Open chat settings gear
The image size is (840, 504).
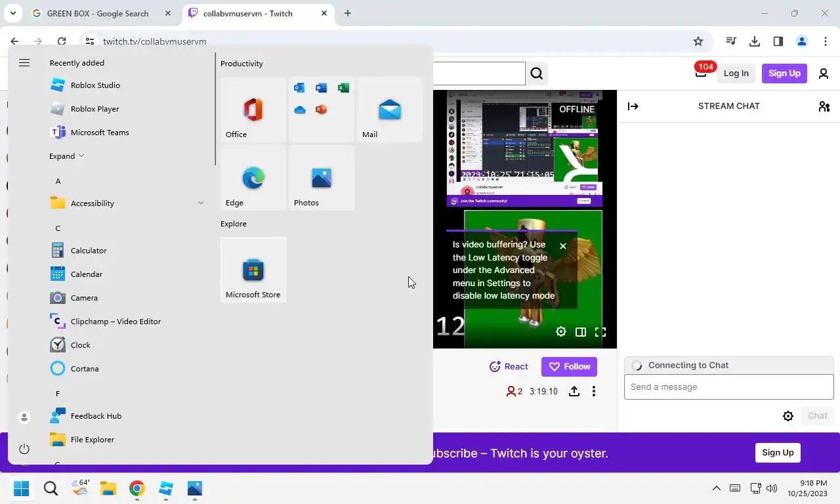pyautogui.click(x=788, y=416)
